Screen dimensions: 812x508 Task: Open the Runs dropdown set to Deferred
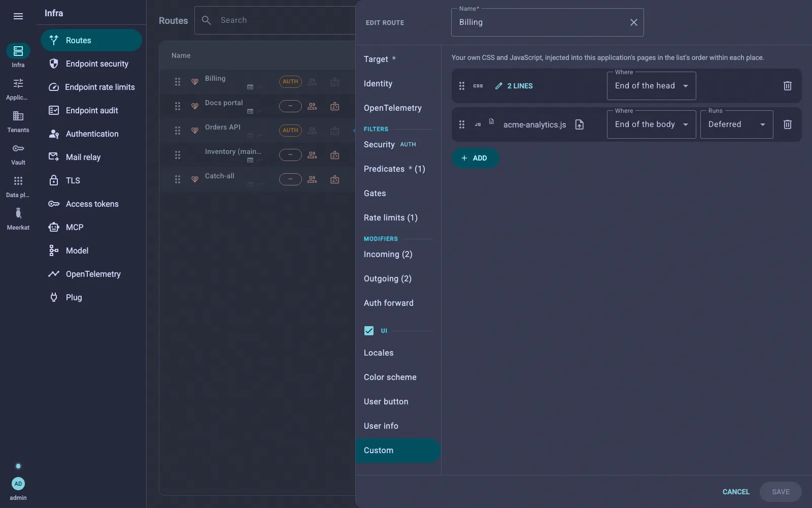736,124
